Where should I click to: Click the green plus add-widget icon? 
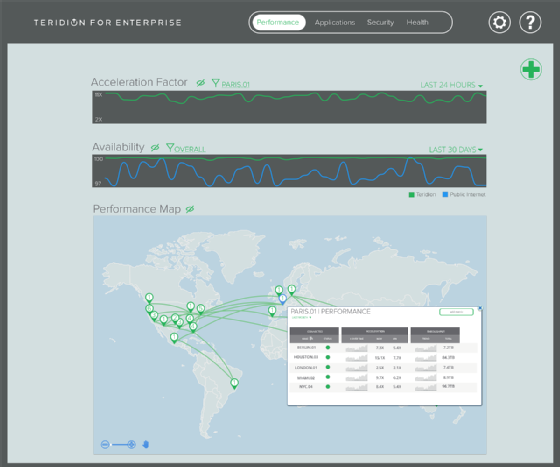[x=531, y=69]
